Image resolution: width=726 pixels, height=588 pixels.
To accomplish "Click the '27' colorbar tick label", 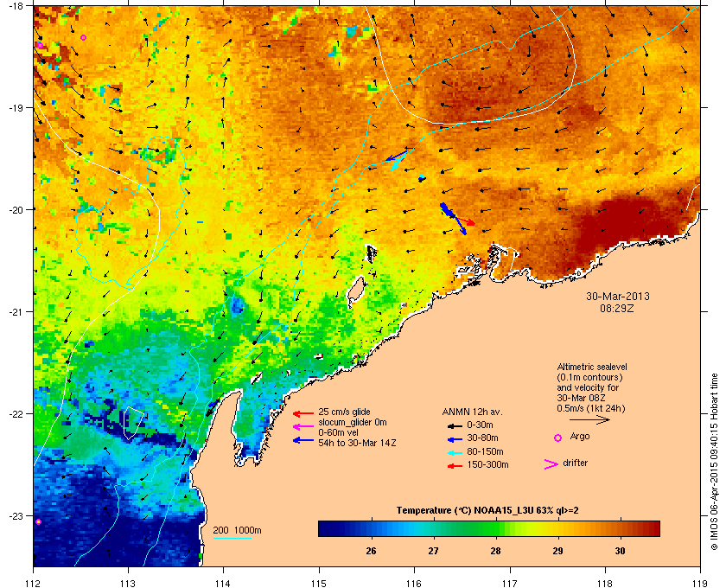I will 433,551.
